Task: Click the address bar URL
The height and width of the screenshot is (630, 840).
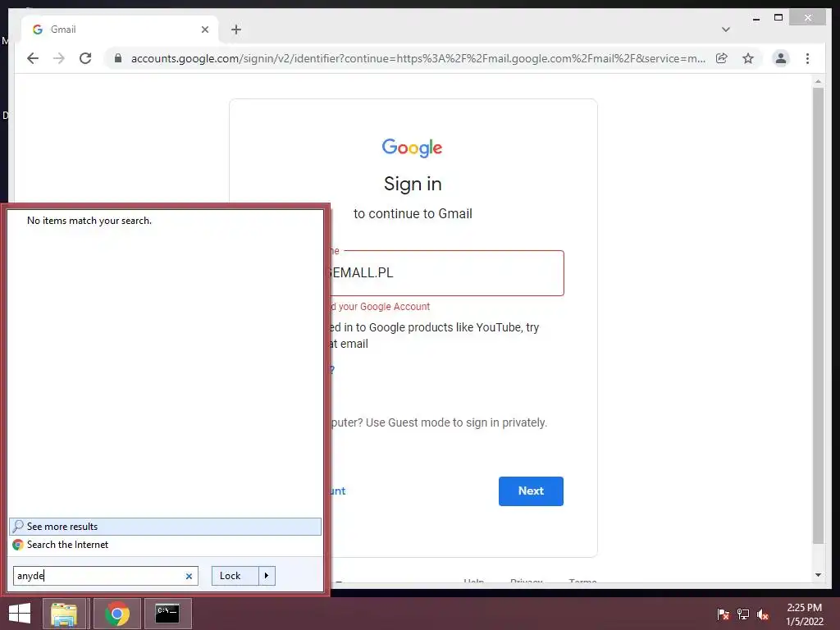Action: [418, 58]
